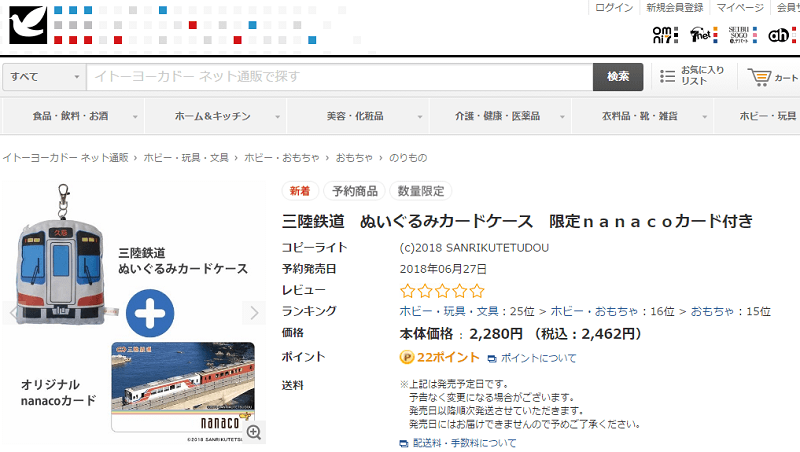Click the 数量限定 tag

(x=421, y=191)
